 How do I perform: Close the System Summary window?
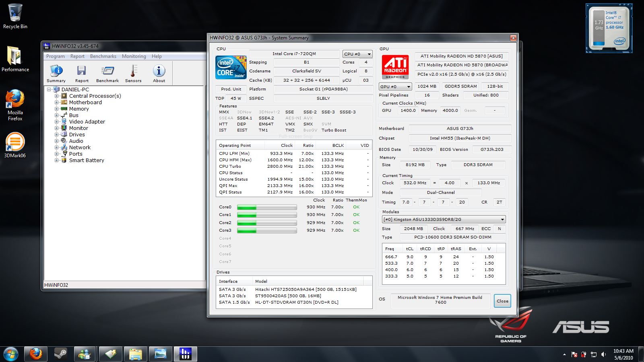(x=513, y=38)
